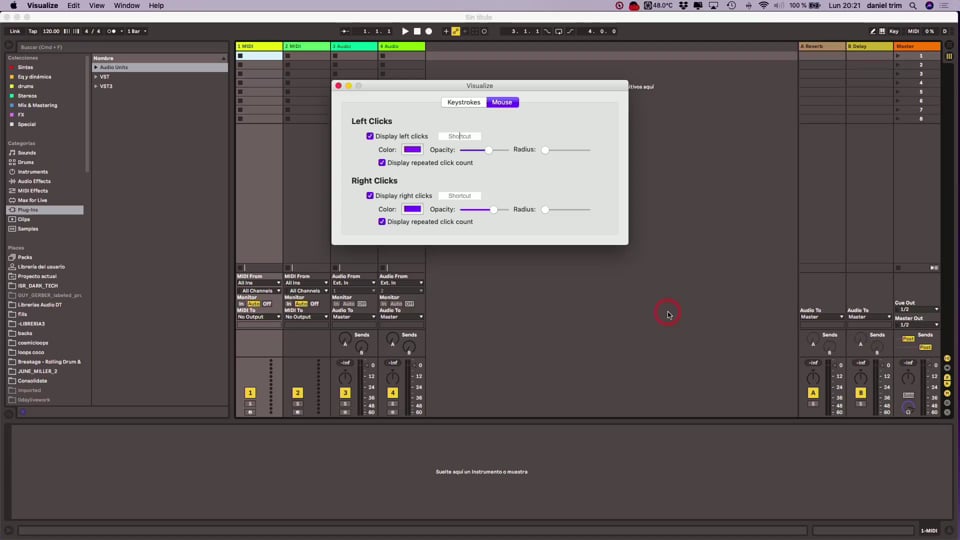The image size is (960, 540).
Task: Select the 1 MIDI track header
Action: coord(259,47)
